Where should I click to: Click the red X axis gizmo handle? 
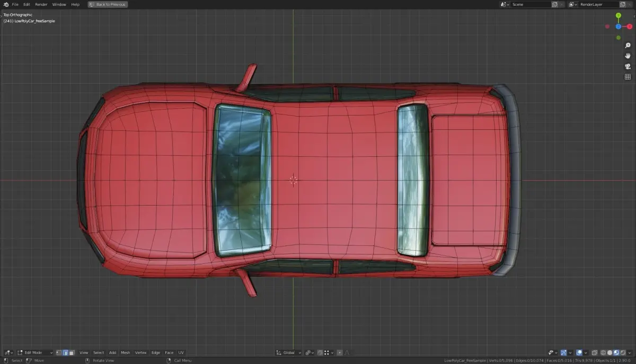pyautogui.click(x=630, y=26)
